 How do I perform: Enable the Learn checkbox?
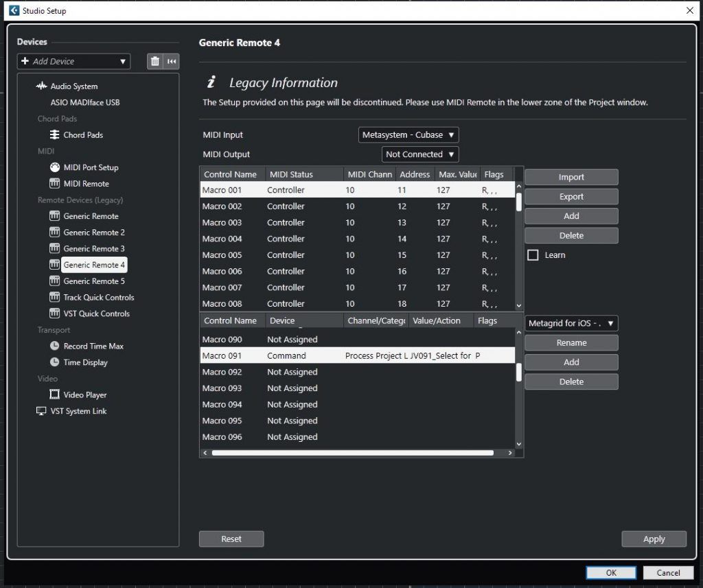(533, 255)
